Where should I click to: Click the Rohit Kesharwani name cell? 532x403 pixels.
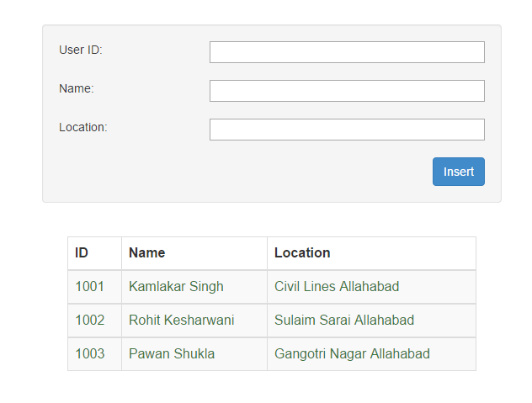click(x=182, y=321)
